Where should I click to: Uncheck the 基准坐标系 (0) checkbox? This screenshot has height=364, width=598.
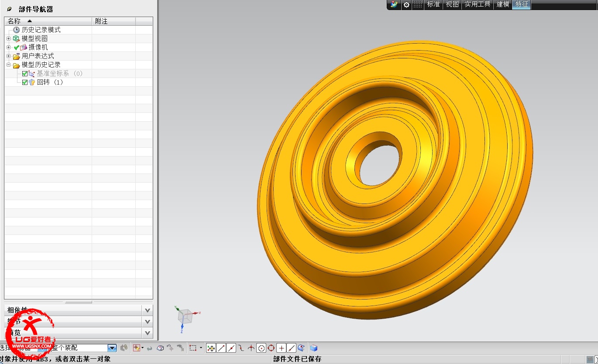(25, 74)
